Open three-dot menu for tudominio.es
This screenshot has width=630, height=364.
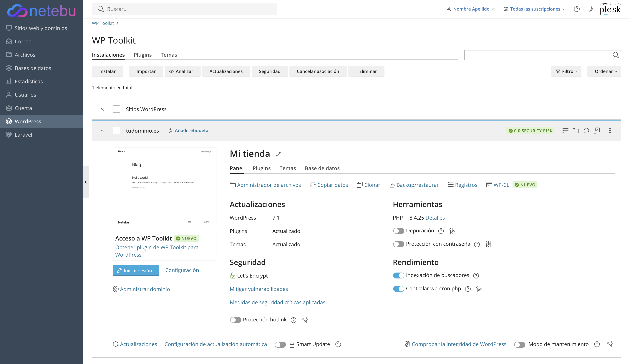click(610, 130)
